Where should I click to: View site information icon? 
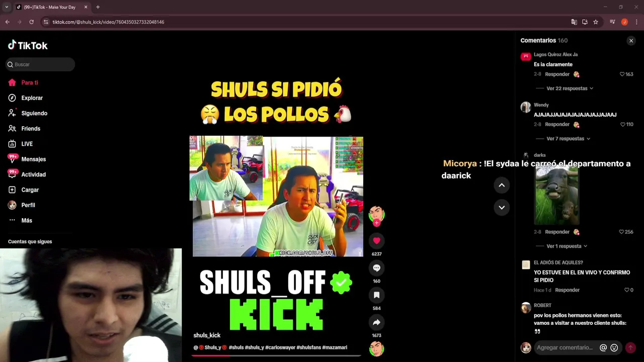tap(46, 22)
